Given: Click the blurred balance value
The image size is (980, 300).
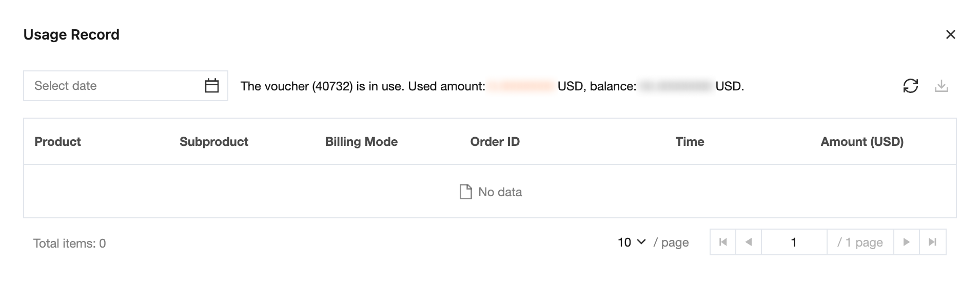Looking at the screenshot, I should pos(676,86).
